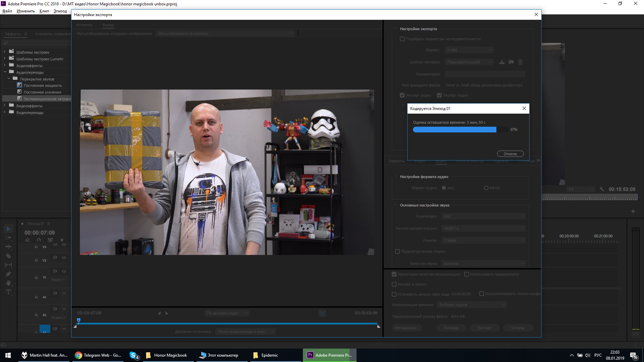Select the Ripple Edit tool
Image resolution: width=644 pixels, height=362 pixels.
pos(8,247)
